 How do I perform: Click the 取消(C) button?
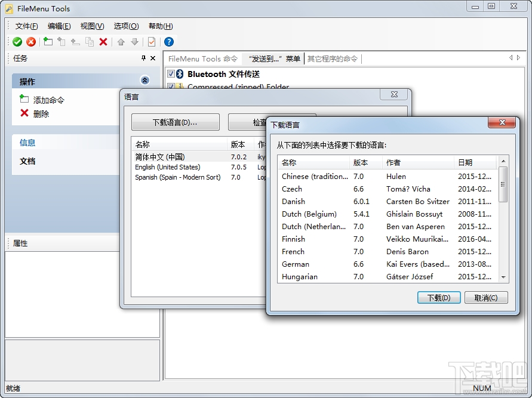[486, 298]
